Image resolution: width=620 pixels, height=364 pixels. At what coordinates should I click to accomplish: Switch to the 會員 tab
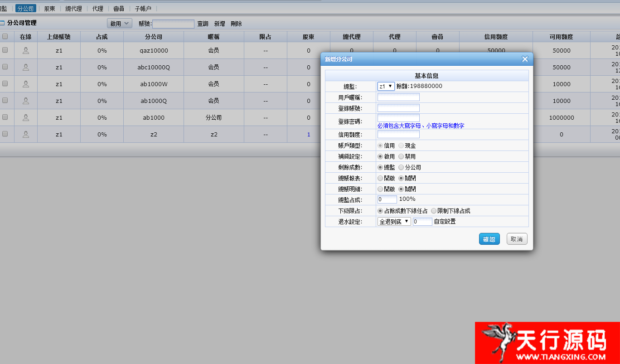[119, 9]
